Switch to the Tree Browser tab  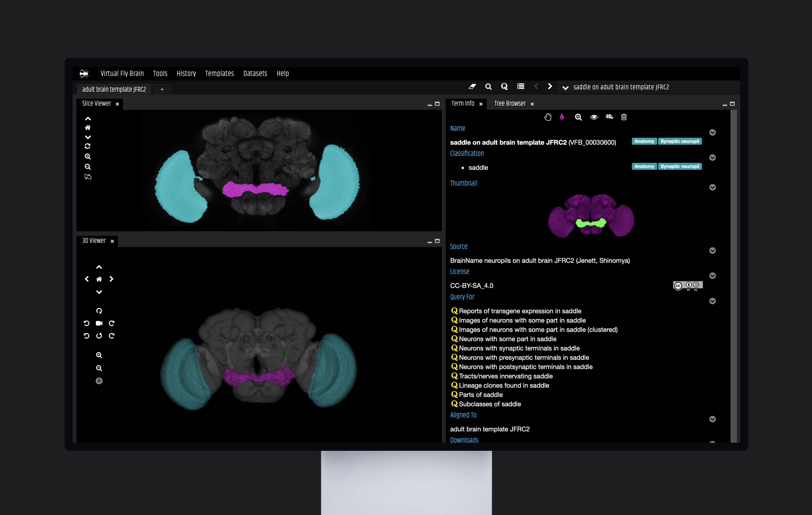coord(509,104)
